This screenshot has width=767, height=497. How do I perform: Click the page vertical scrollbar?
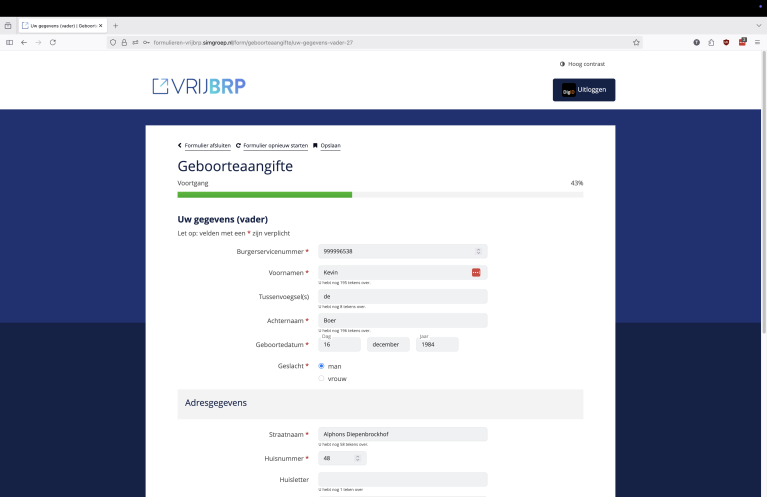click(x=764, y=193)
